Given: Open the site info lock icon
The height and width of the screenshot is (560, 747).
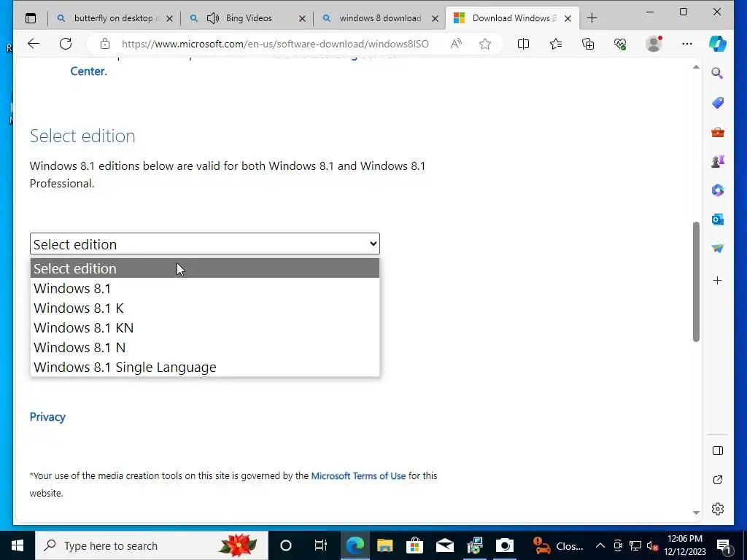Looking at the screenshot, I should coord(105,44).
